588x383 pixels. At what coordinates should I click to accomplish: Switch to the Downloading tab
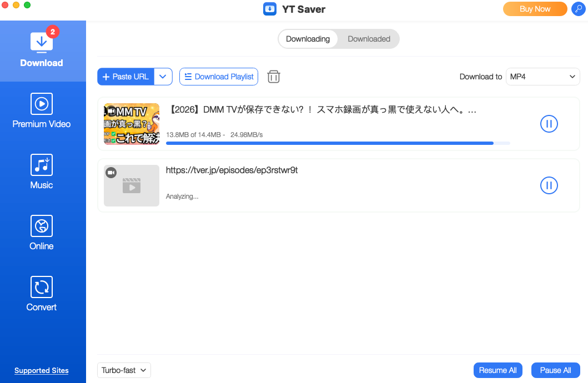coord(308,39)
